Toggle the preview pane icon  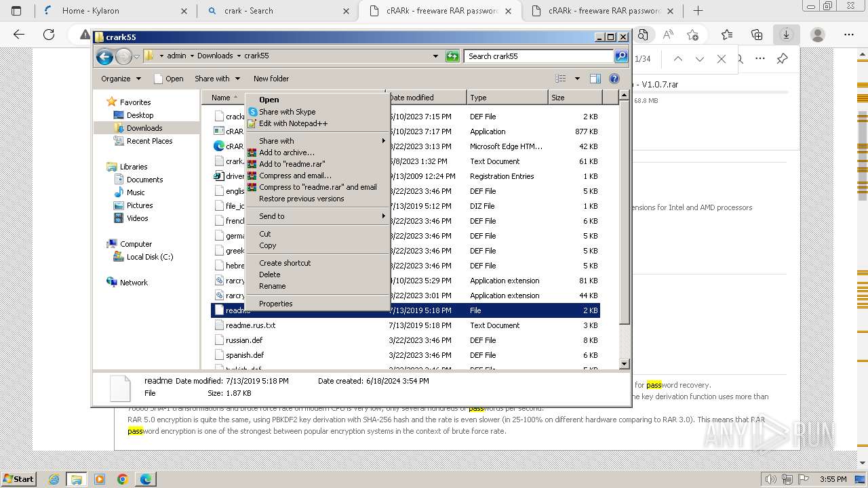click(x=595, y=79)
